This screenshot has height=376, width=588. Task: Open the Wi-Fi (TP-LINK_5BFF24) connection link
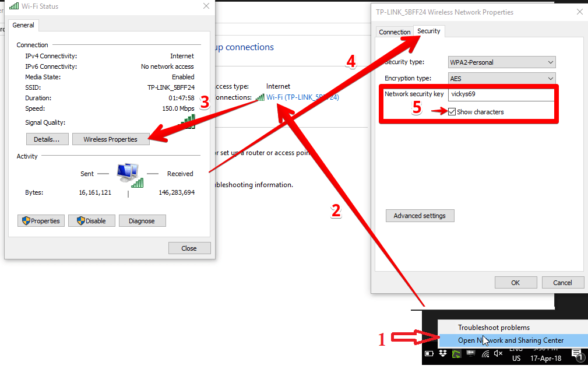pyautogui.click(x=302, y=97)
